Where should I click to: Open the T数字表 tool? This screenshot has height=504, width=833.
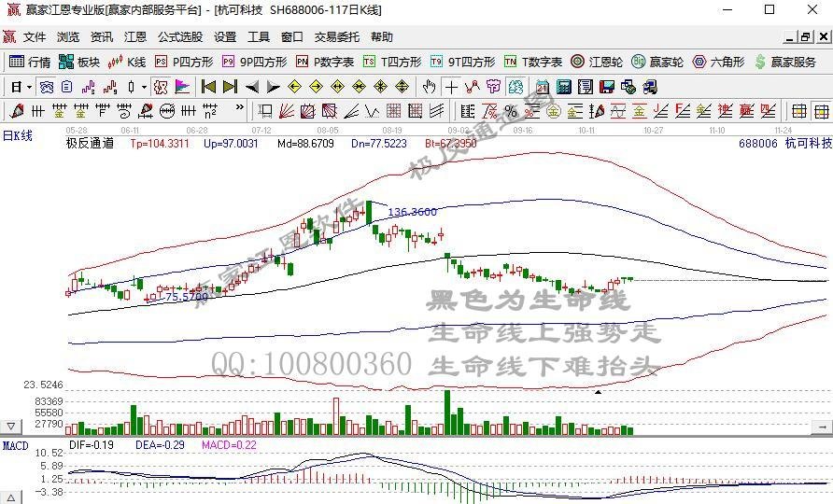coord(533,63)
